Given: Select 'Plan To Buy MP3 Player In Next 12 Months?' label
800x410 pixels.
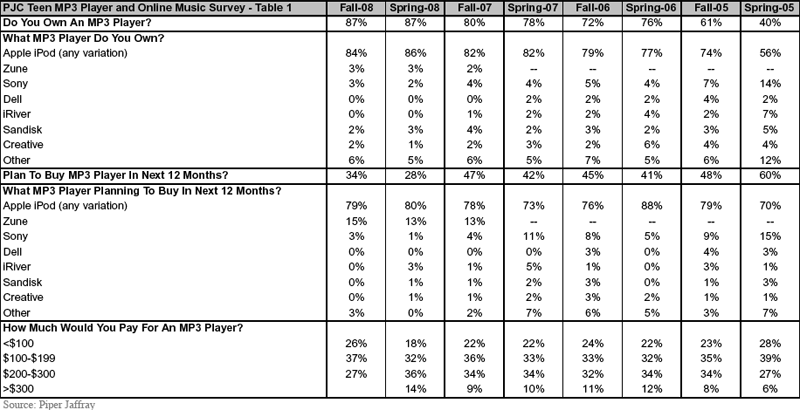Looking at the screenshot, I should [115, 175].
